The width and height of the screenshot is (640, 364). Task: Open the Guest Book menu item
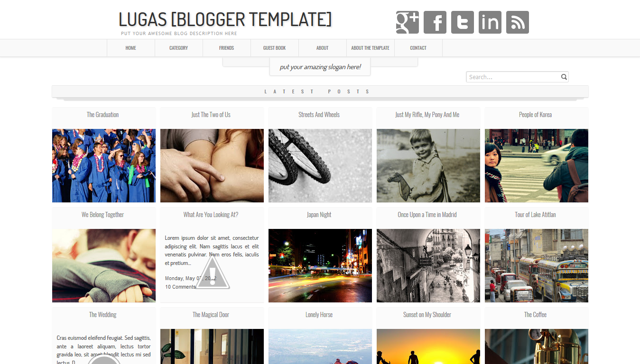click(x=275, y=48)
